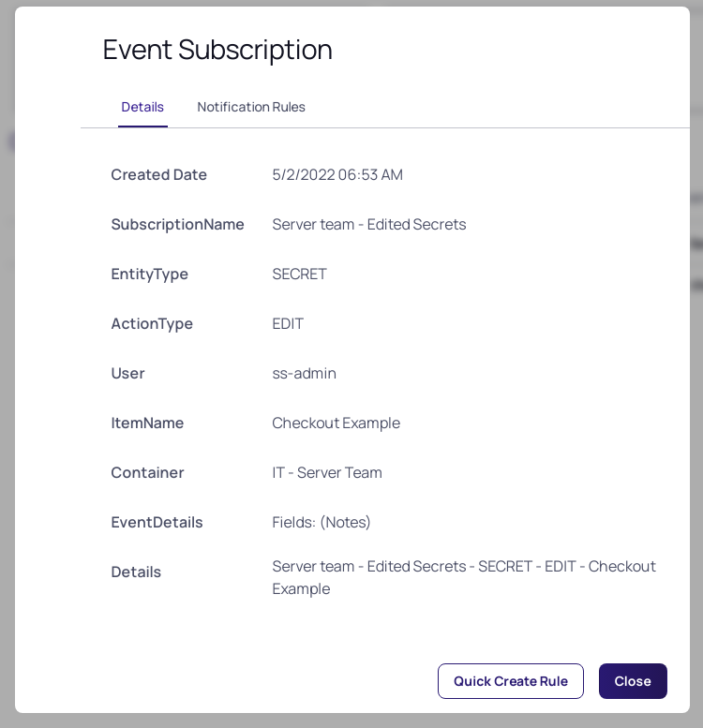Click the User value ss-admin
Screen dimensions: 703x728
point(304,374)
